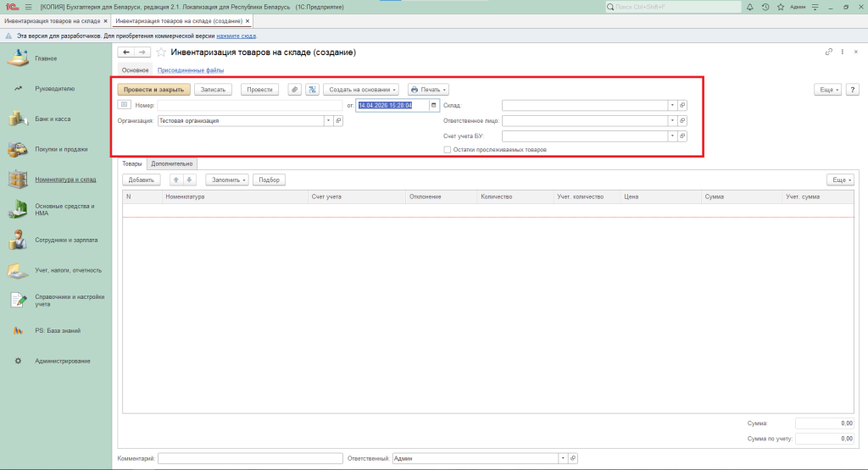
Task: Switch to the Дополнительно tab
Action: coord(173,163)
